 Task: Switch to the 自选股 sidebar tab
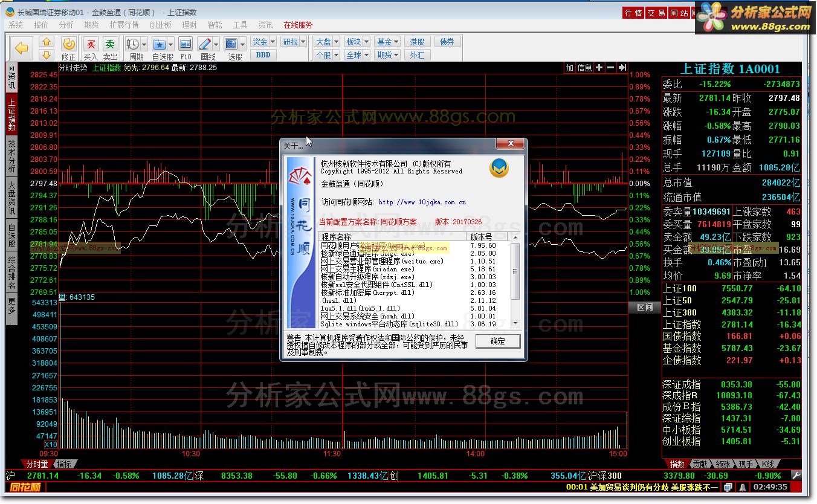(11, 236)
